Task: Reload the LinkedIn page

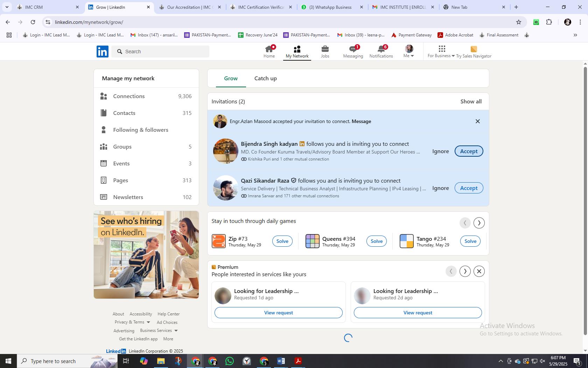Action: coord(33,22)
